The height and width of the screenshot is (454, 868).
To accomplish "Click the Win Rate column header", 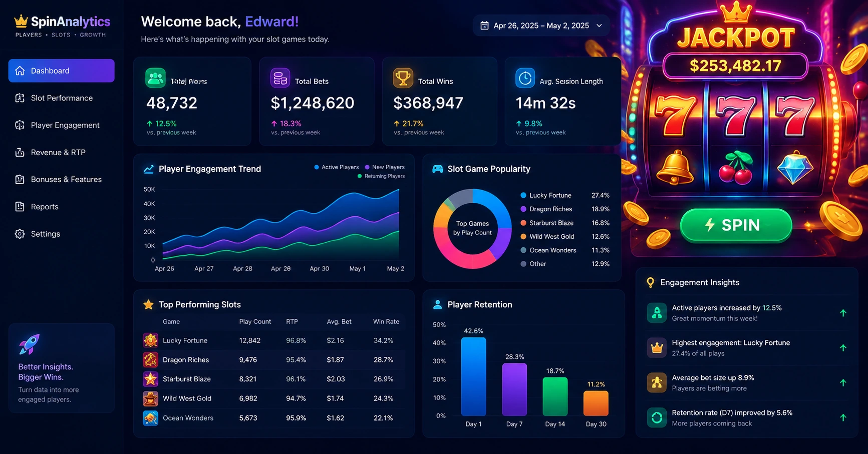I will click(386, 322).
